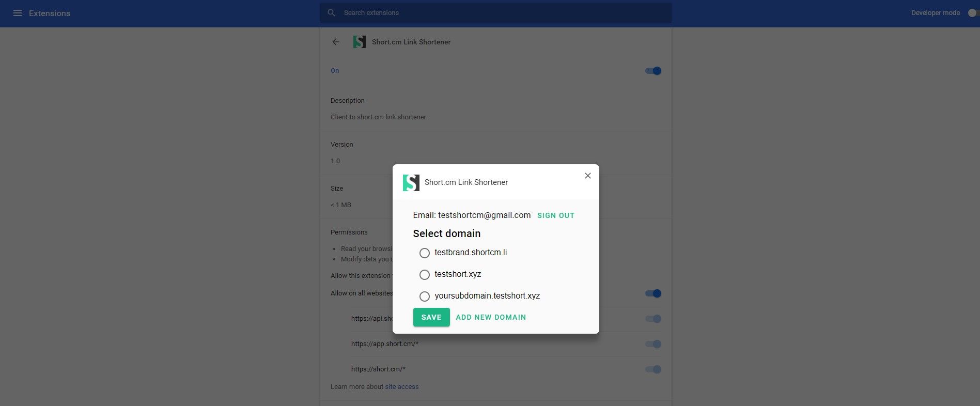This screenshot has width=980, height=406.
Task: Click the Developer mode label
Action: tap(936, 13)
